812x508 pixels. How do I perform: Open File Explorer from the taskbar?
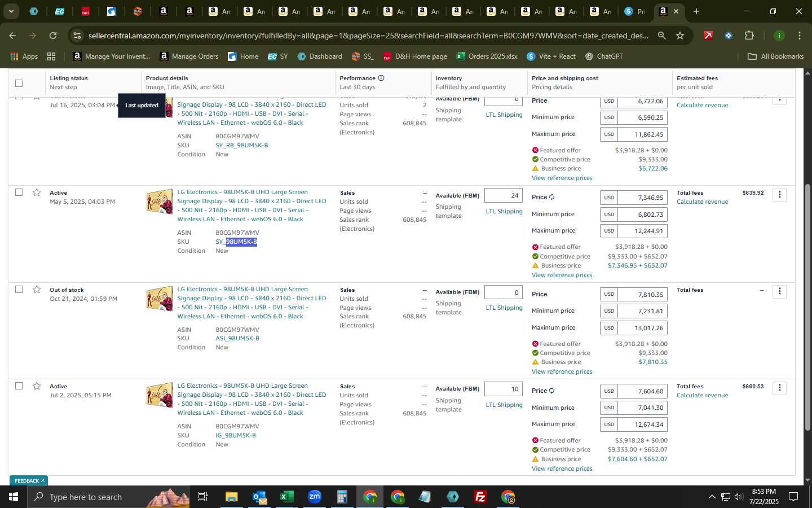[x=232, y=497]
